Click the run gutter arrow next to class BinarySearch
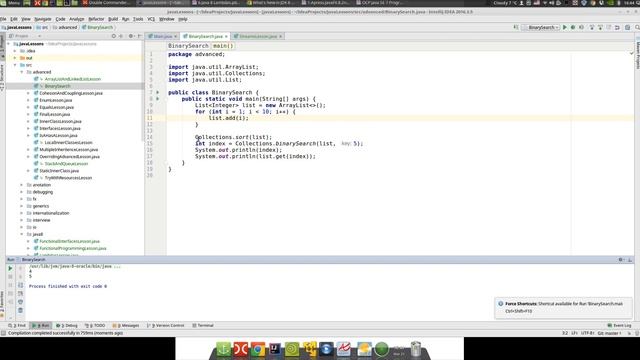Screen dimensions: 640x360 [158, 92]
